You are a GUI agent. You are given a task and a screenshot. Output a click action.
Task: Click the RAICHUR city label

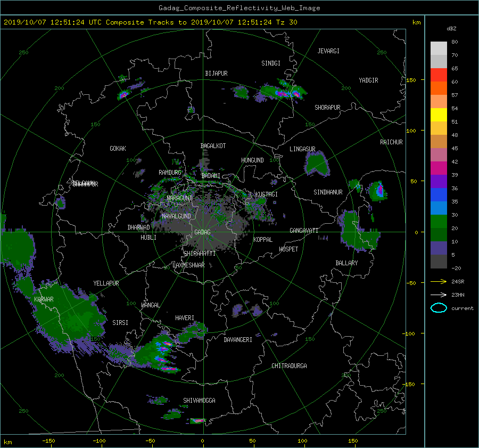pyautogui.click(x=391, y=142)
